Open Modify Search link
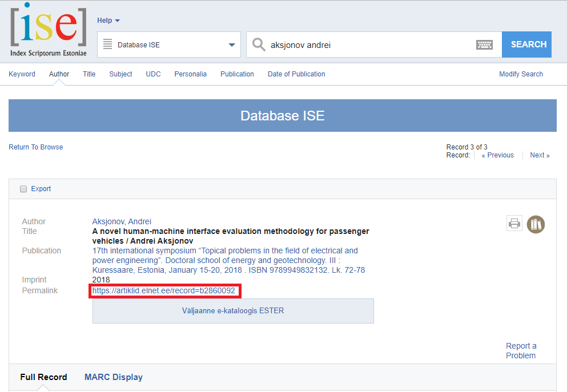Screen dimensions: 567x392 521,74
